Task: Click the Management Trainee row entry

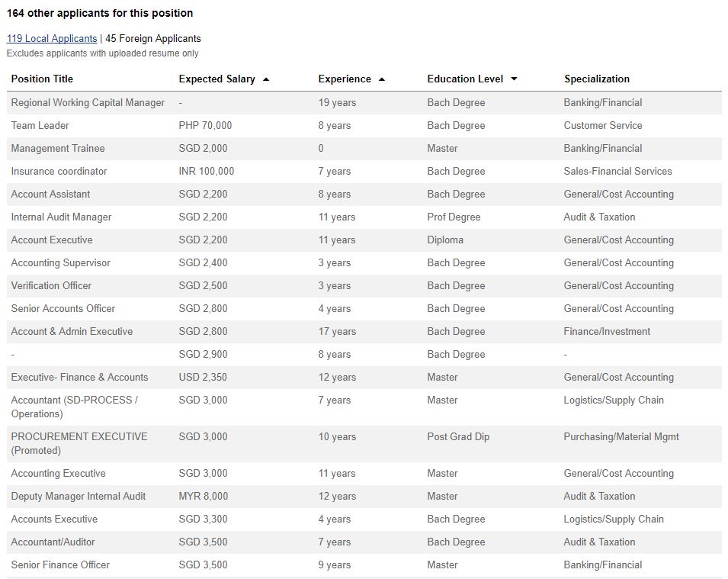Action: [364, 148]
